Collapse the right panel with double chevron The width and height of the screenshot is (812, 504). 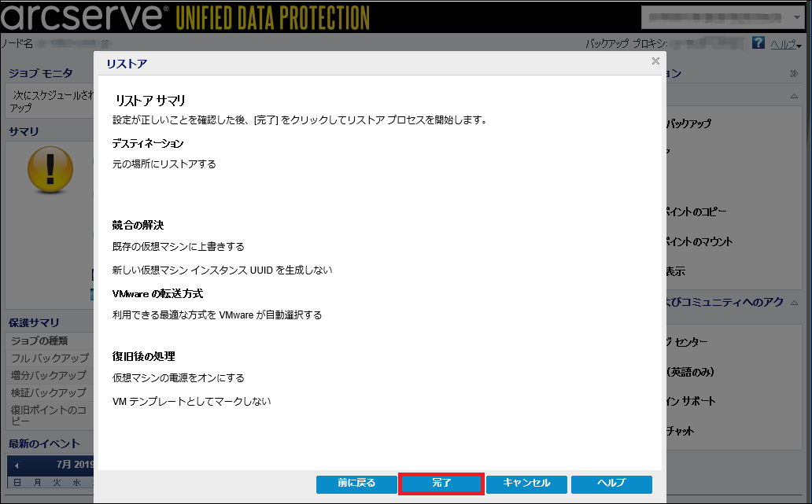point(795,73)
